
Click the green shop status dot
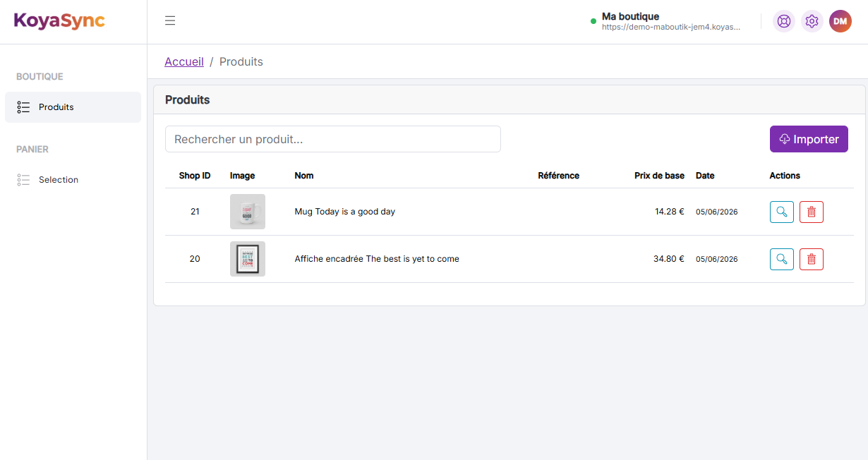tap(593, 21)
